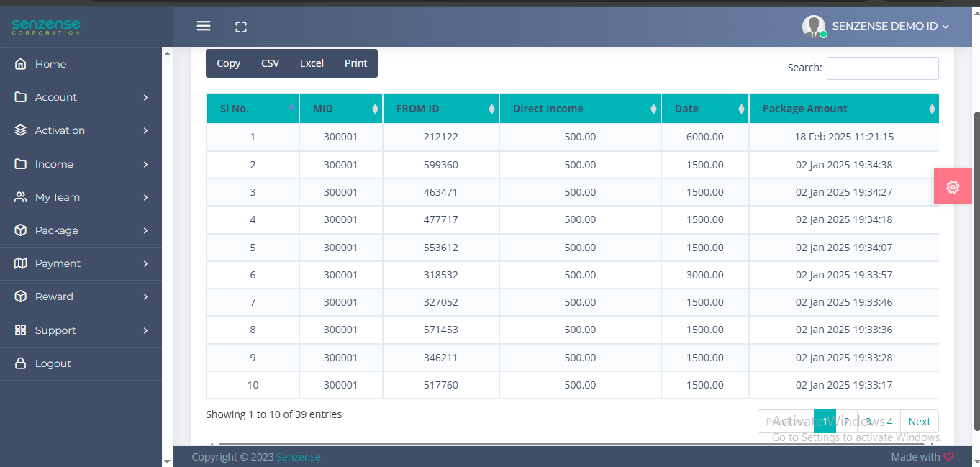Open the Payment menu item

[x=81, y=263]
